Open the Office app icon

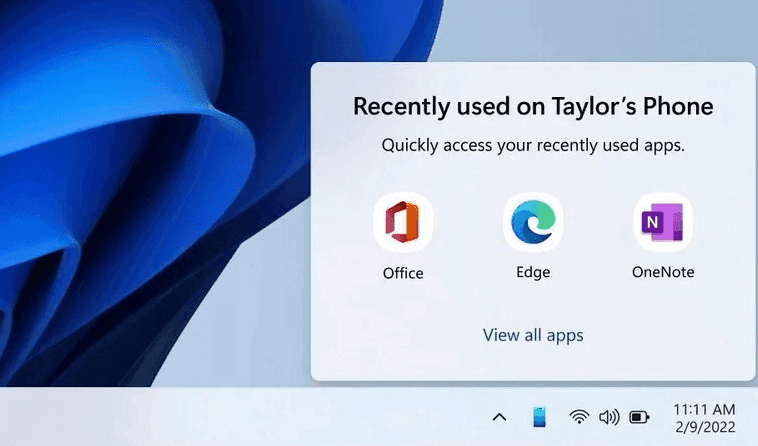coord(403,222)
